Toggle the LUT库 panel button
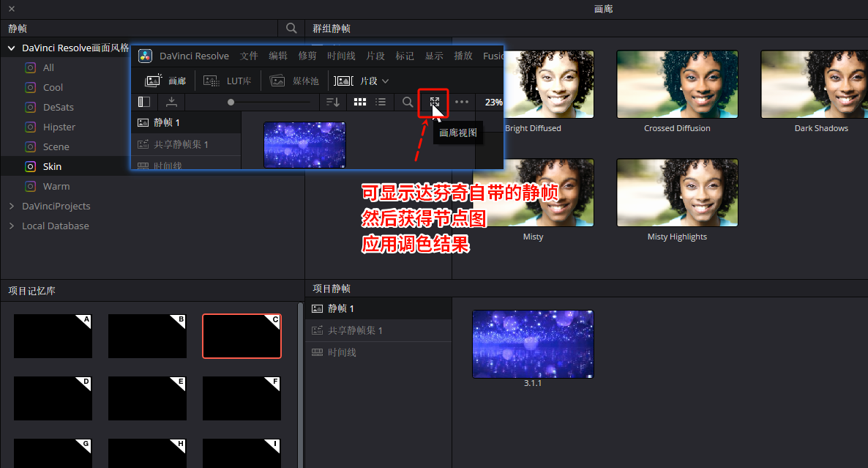This screenshot has width=868, height=468. pos(227,81)
